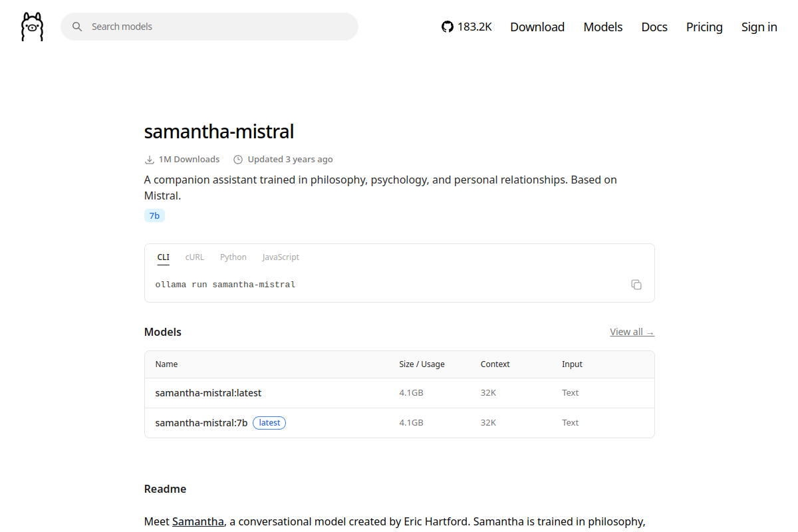Open samantha-mistral:latest model row
Screen dimensions: 798x532
point(400,393)
